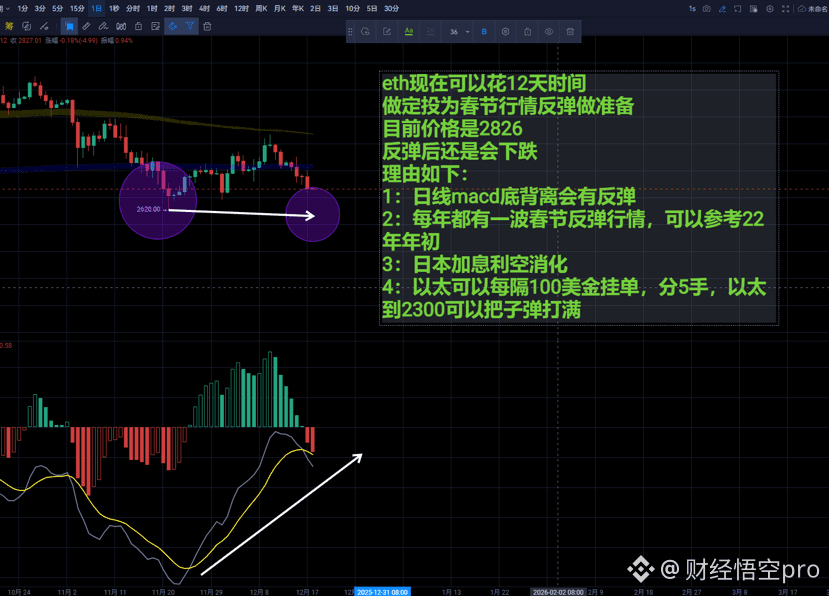Click the trash icon in drawing toolbar
Viewport: 829px width, 596px height.
[207, 26]
